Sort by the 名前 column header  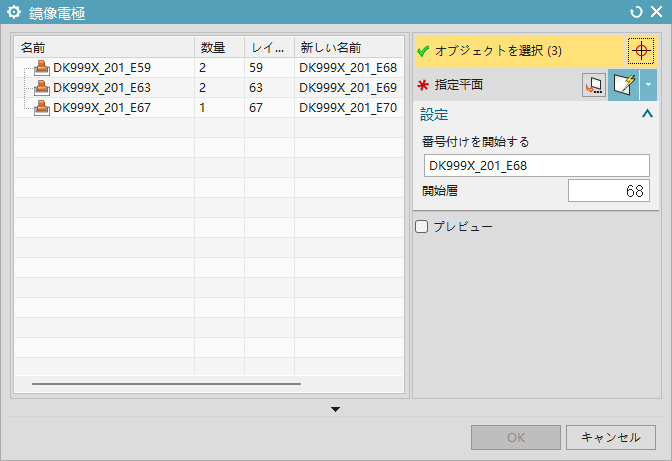[104, 48]
